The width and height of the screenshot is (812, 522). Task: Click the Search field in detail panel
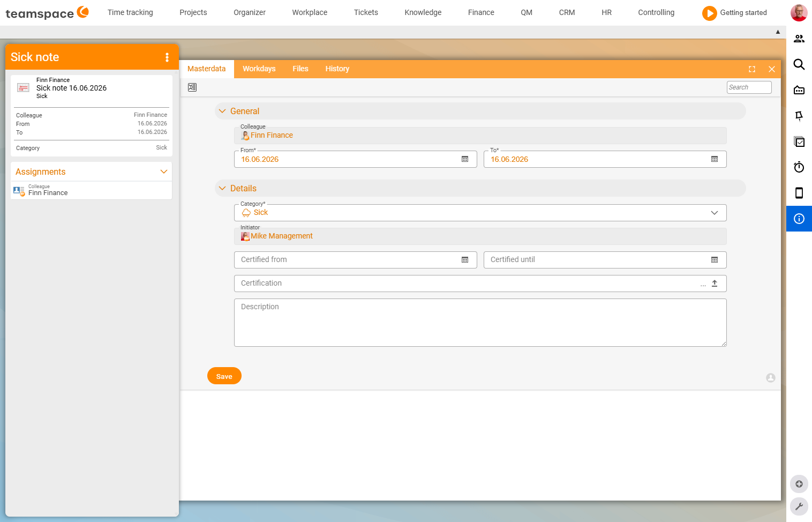point(749,87)
